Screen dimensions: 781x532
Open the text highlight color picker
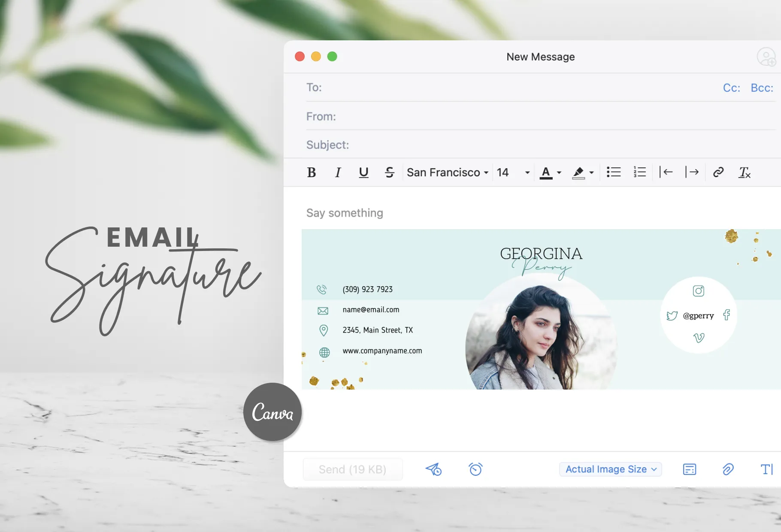tap(582, 172)
